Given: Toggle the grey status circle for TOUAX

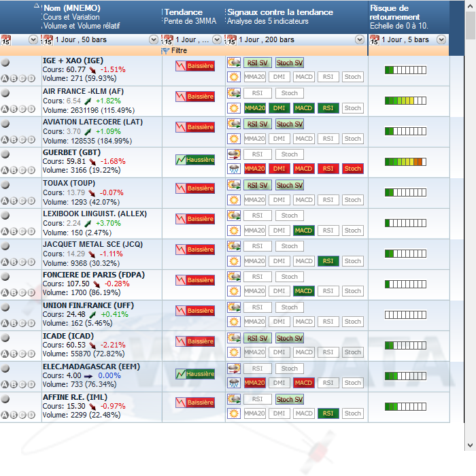Looking at the screenshot, I should click(5, 184).
